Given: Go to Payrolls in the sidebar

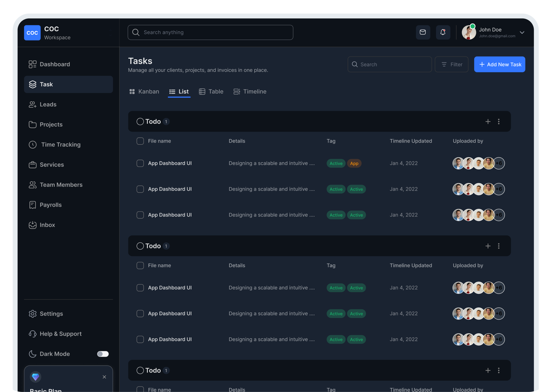Looking at the screenshot, I should coord(50,205).
